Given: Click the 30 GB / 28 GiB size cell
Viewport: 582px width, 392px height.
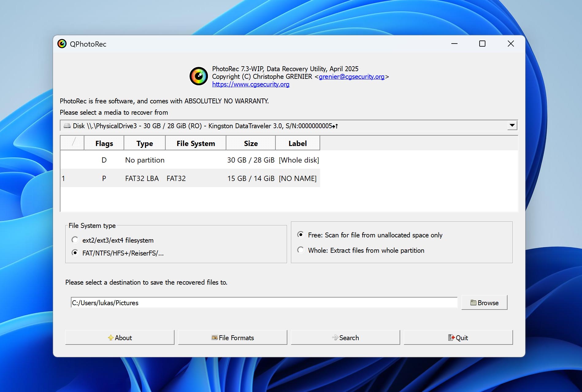Looking at the screenshot, I should (251, 160).
